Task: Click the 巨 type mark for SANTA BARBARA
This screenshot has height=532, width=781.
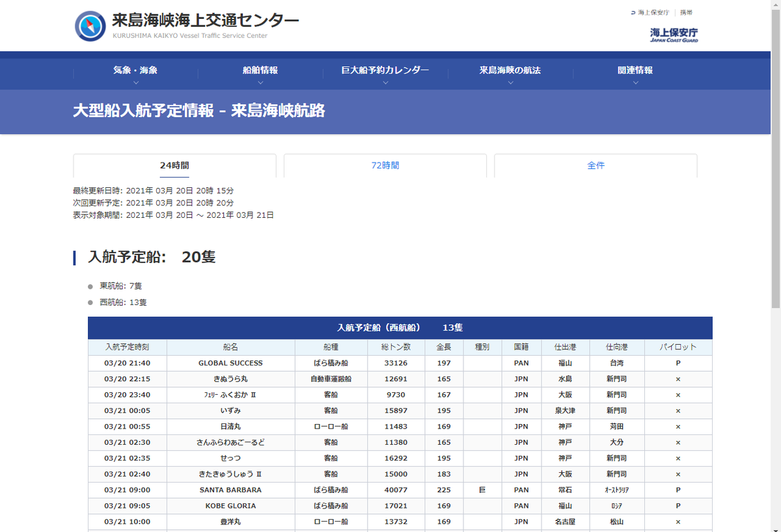Action: tap(483, 490)
